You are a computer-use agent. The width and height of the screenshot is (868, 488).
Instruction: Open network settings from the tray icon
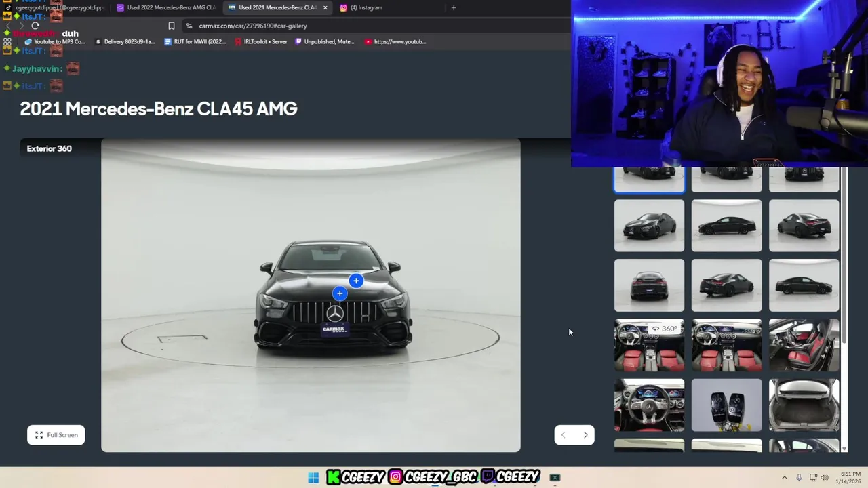pyautogui.click(x=813, y=478)
